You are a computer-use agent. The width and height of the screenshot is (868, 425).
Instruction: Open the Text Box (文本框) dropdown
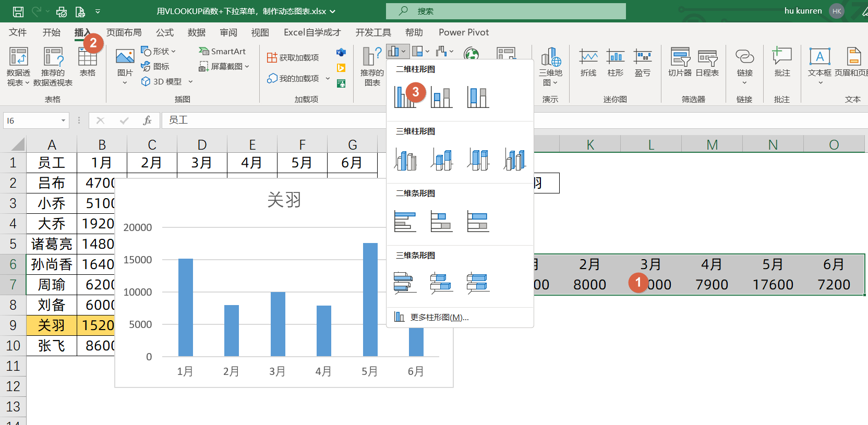point(819,66)
